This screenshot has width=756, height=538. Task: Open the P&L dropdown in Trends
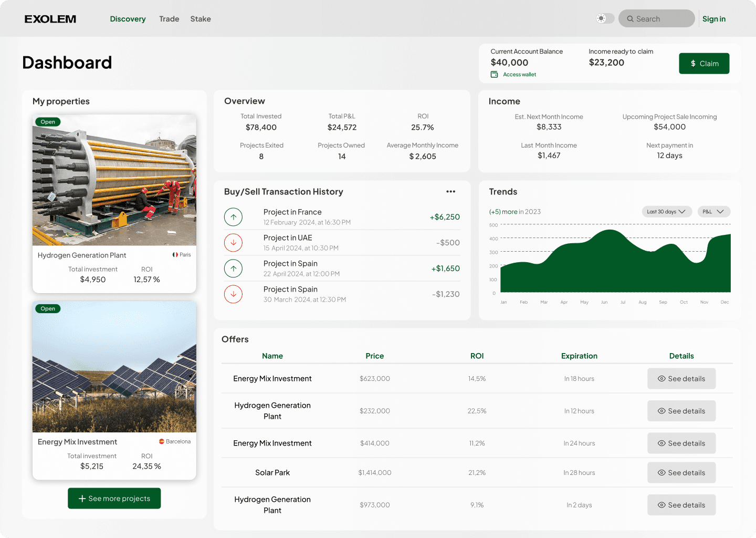click(x=713, y=212)
